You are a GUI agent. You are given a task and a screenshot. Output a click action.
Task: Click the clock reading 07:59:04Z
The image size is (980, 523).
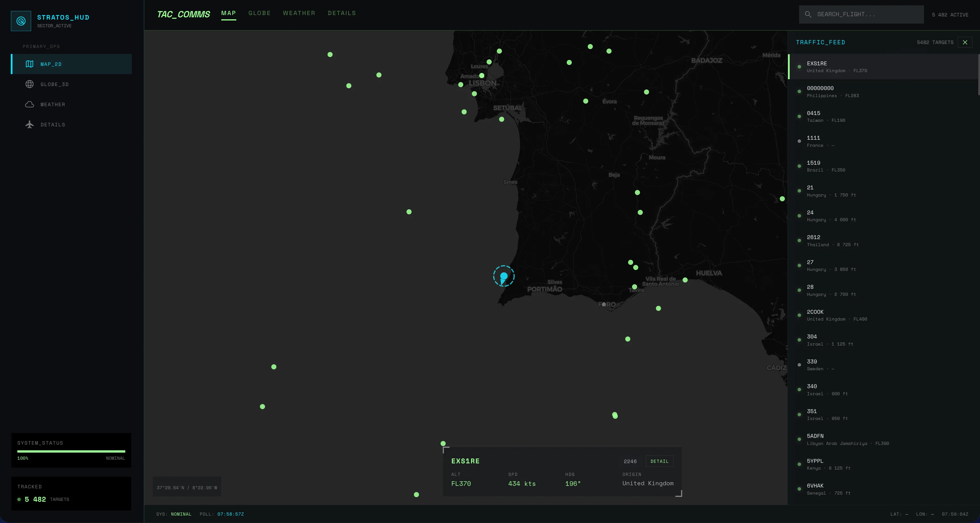click(955, 514)
